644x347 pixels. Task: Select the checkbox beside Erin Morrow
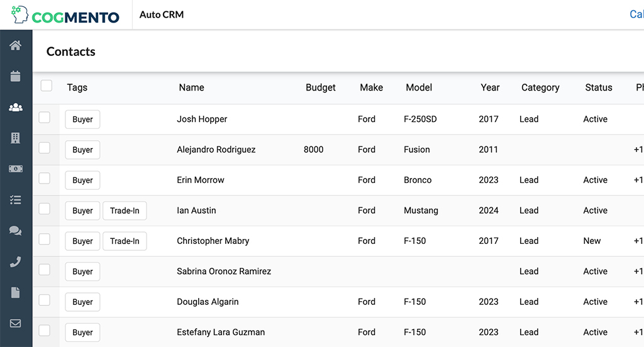[x=45, y=179]
